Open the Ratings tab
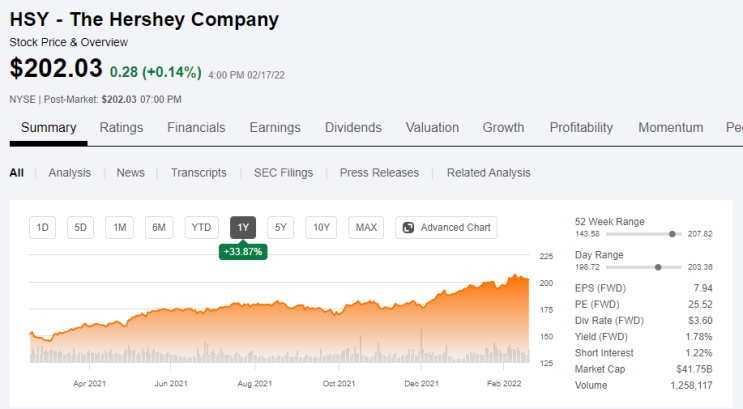The image size is (743, 409). point(121,127)
